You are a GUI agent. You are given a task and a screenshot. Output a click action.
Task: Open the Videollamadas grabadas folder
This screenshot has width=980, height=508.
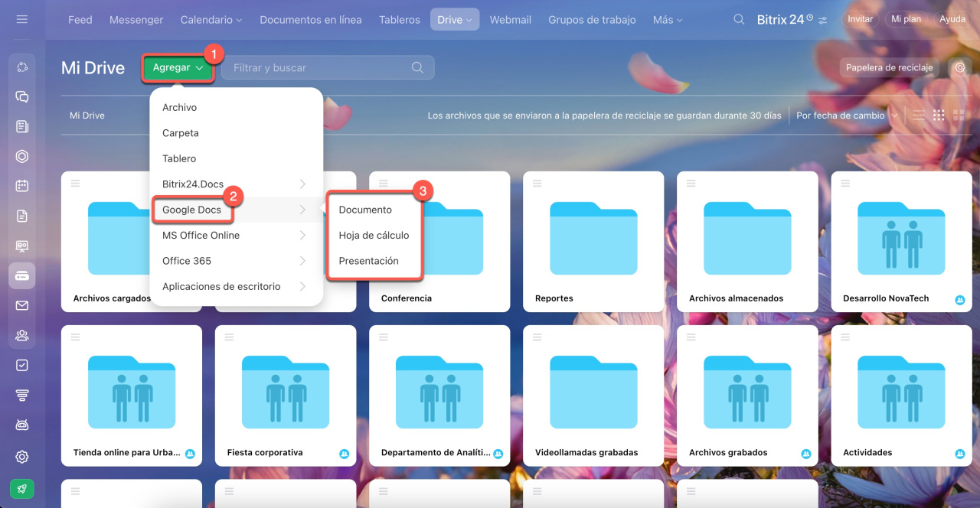(593, 396)
